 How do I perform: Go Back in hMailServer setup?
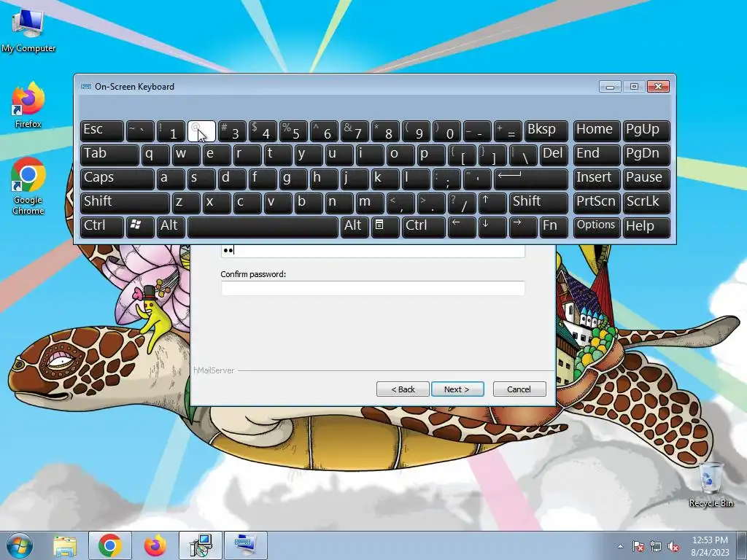[x=403, y=389]
